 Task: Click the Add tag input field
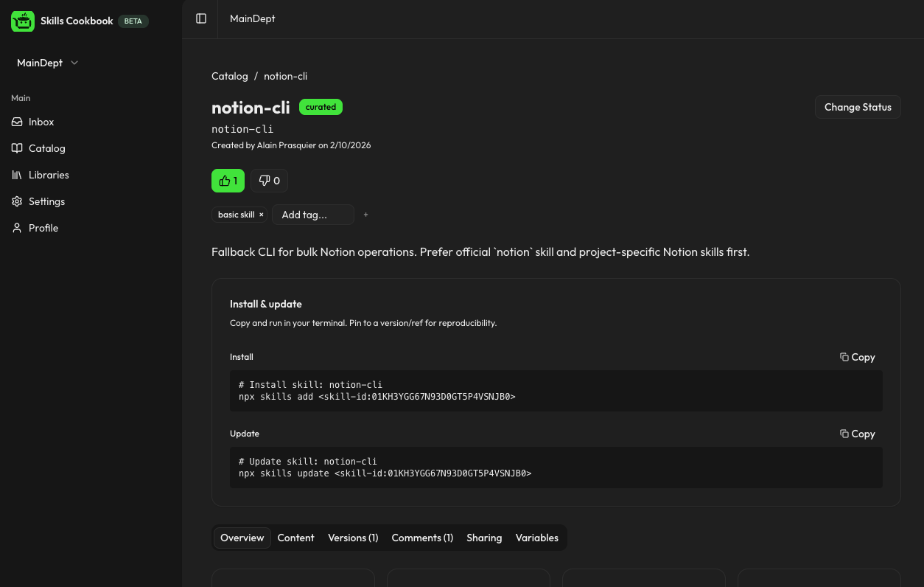tap(312, 215)
